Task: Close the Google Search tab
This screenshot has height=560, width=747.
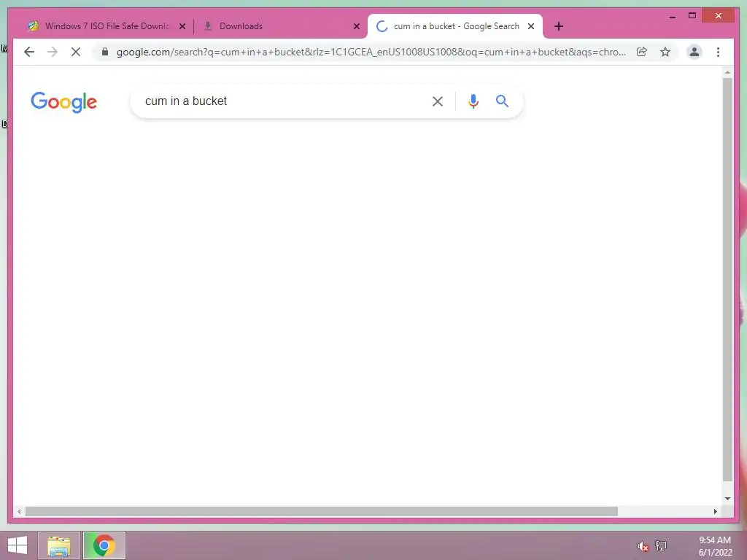Action: pos(531,26)
